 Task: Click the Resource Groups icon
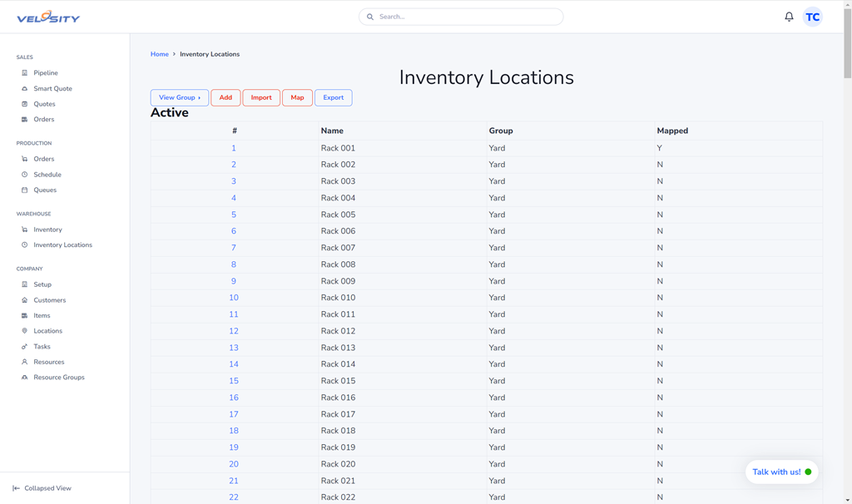[24, 378]
